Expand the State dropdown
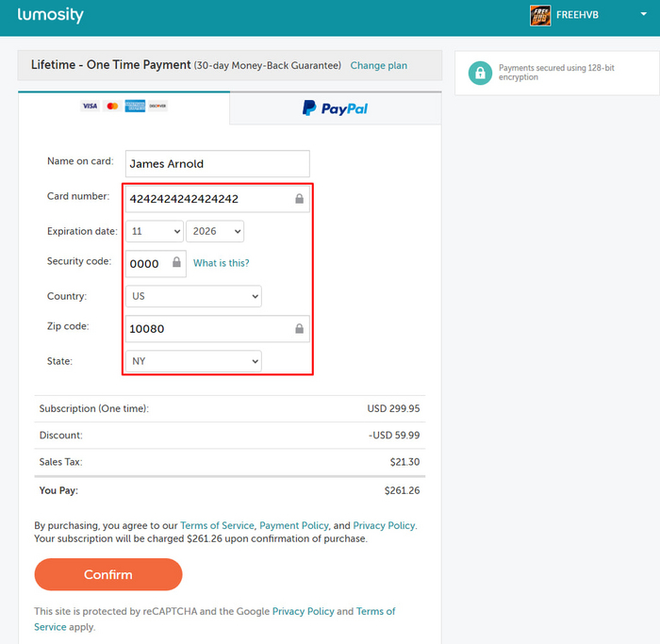Image resolution: width=660 pixels, height=644 pixels. pyautogui.click(x=193, y=361)
